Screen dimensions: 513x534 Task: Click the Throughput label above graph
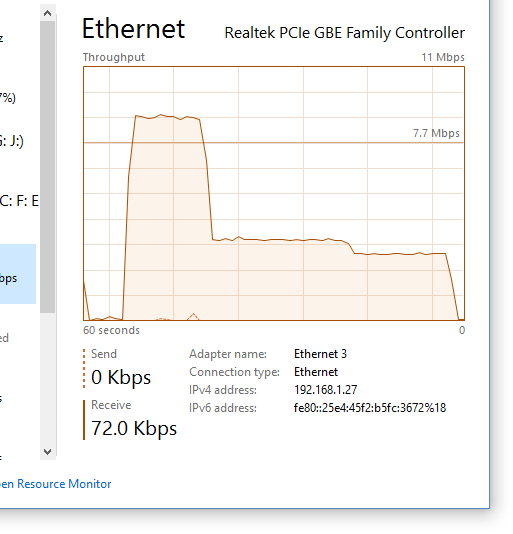(x=114, y=57)
